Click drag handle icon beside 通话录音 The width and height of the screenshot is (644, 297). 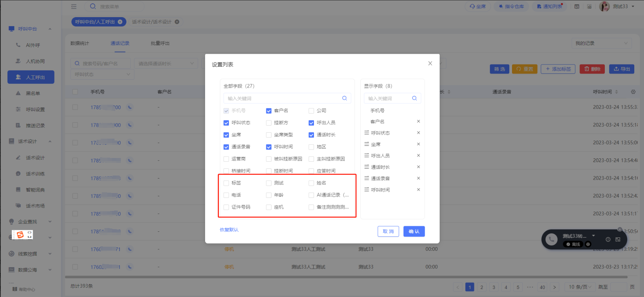coord(367,178)
